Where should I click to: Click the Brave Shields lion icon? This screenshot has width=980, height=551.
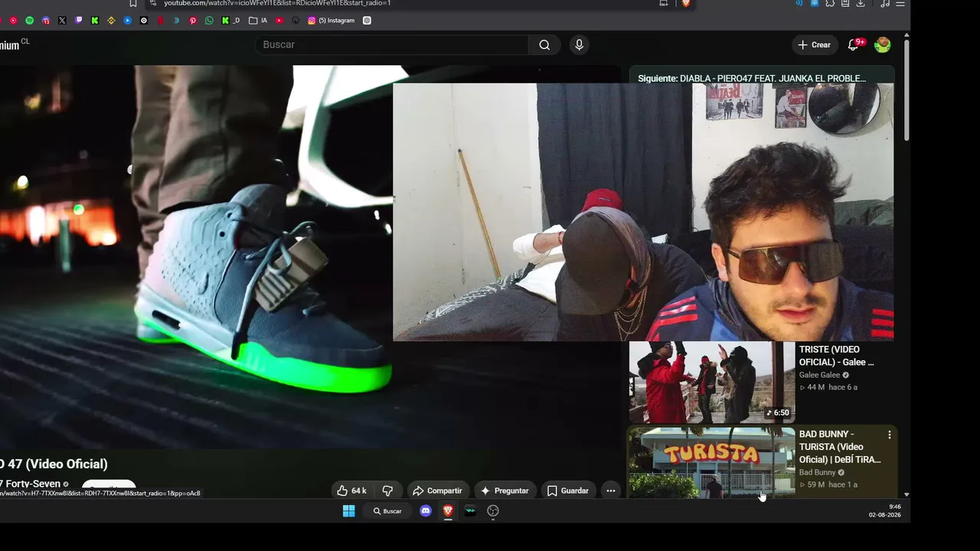tap(685, 3)
